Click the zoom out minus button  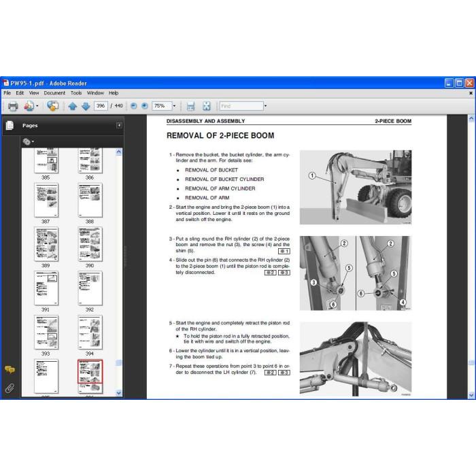[x=133, y=106]
